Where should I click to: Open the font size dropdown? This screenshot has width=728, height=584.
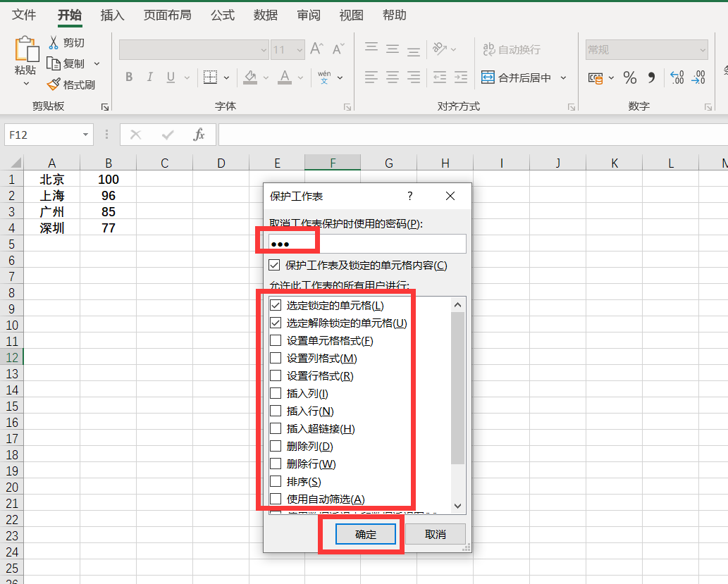click(300, 50)
